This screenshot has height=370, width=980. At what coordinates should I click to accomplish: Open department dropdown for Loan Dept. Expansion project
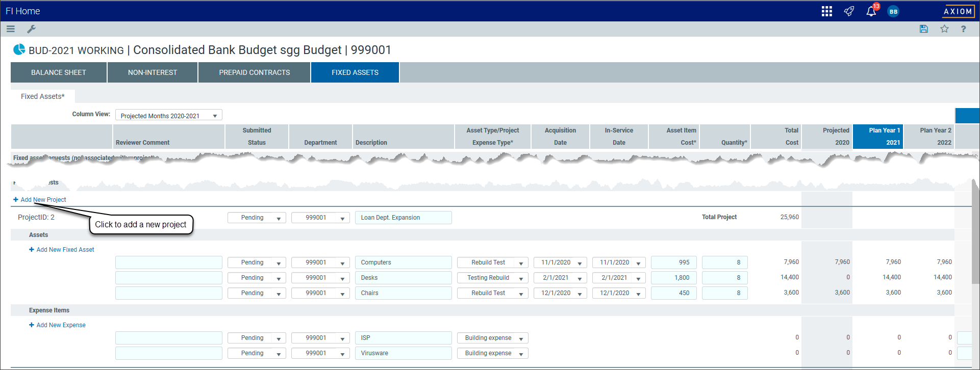pos(320,218)
